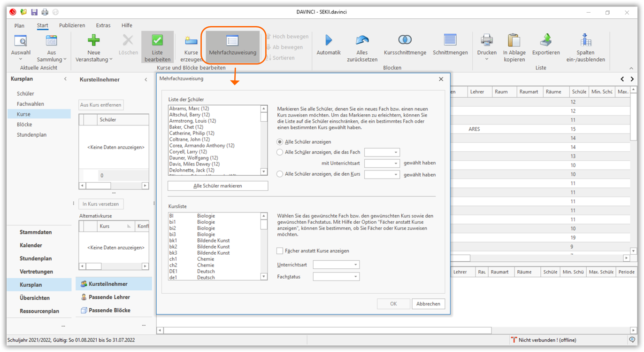Open the Unterrichtsart dropdown near Fachstatus
This screenshot has height=352, width=644.
[336, 265]
